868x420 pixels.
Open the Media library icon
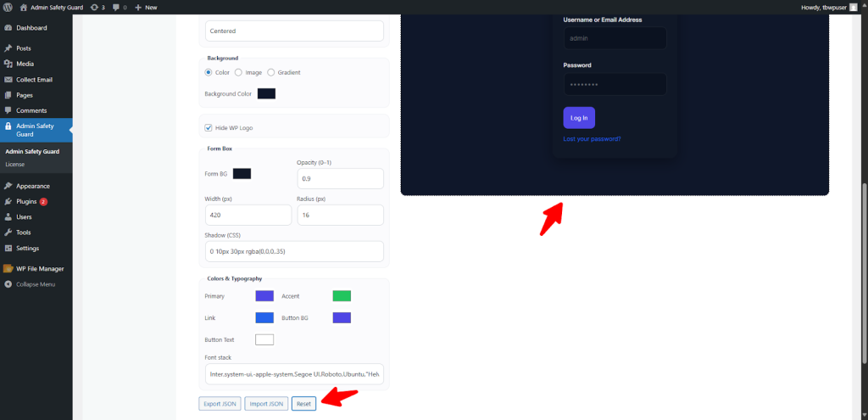8,64
